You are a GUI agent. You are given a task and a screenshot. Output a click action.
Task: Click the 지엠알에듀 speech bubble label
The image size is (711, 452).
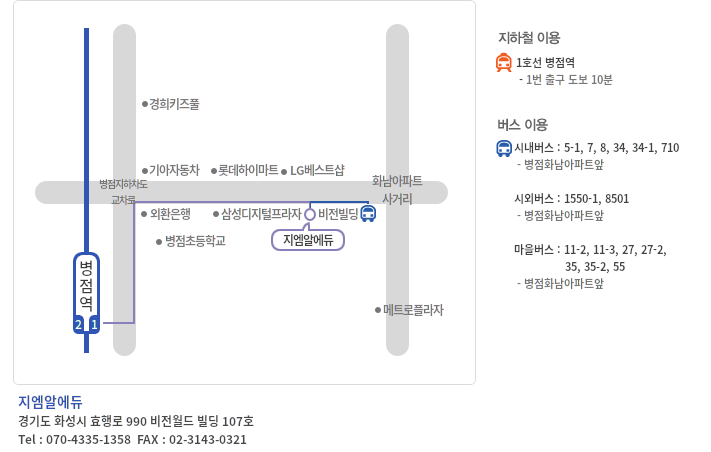pos(308,240)
